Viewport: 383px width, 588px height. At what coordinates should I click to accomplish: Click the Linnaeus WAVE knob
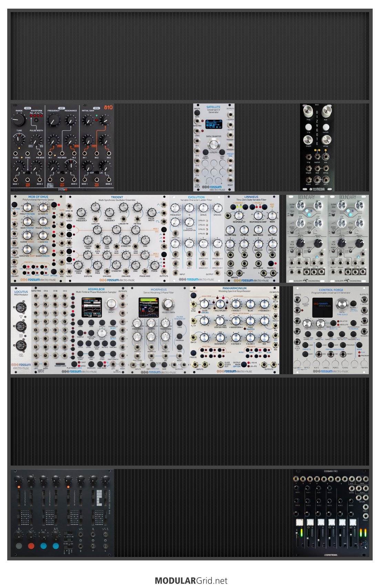point(272,216)
